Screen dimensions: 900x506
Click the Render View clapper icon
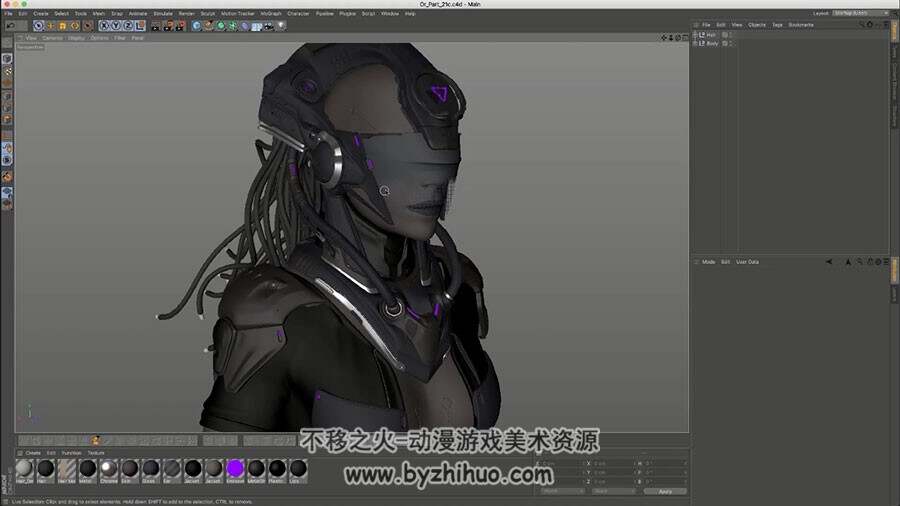point(156,26)
